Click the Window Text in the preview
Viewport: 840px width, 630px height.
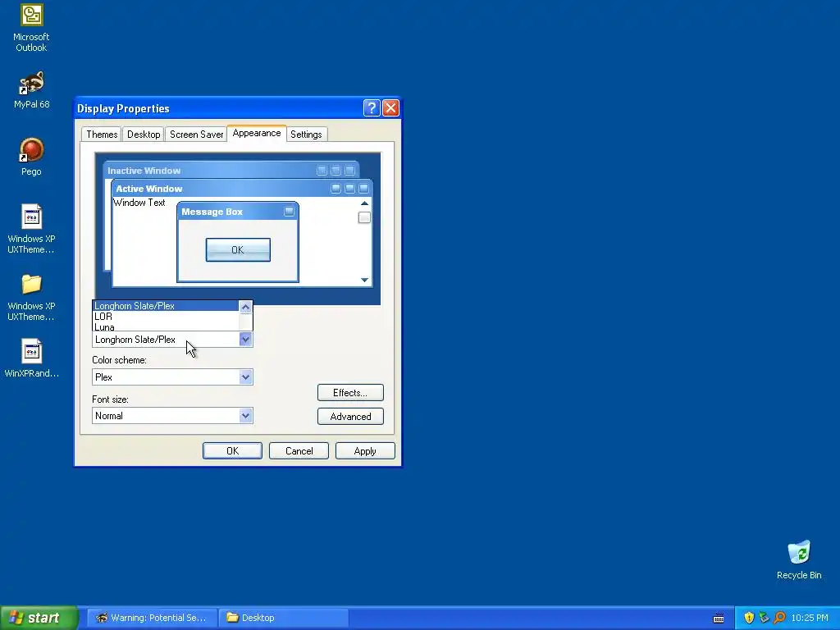[x=139, y=203]
